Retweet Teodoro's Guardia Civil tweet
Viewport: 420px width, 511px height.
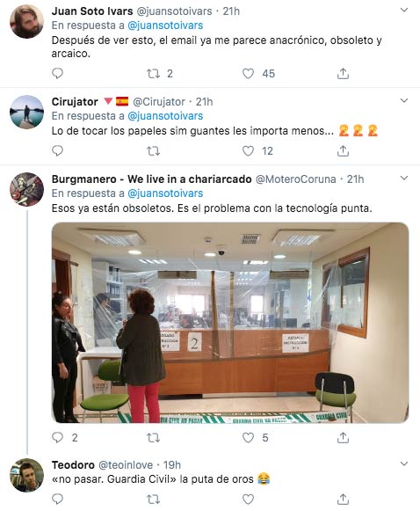(x=153, y=499)
